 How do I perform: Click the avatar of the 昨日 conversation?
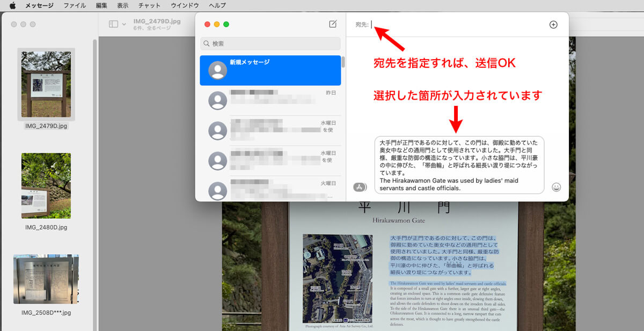click(x=217, y=100)
